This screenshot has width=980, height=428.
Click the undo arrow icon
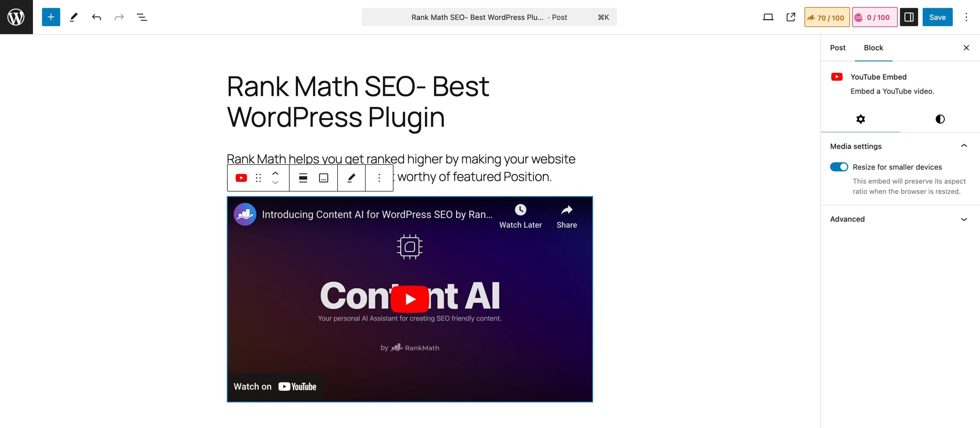[x=96, y=17]
